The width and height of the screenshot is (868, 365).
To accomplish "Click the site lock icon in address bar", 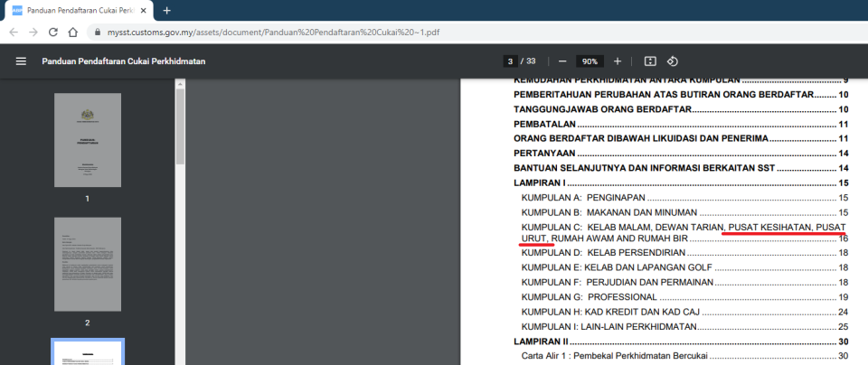I will pyautogui.click(x=98, y=33).
